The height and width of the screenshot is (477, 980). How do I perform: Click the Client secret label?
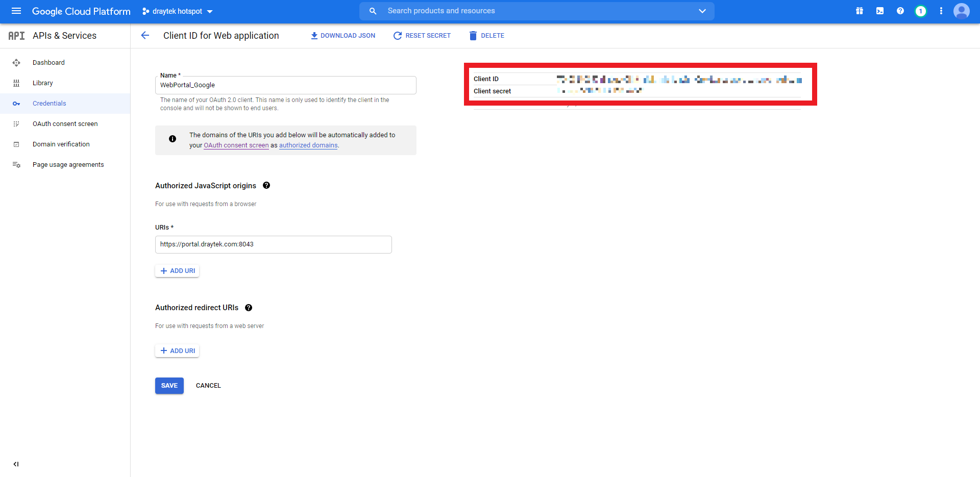[492, 91]
